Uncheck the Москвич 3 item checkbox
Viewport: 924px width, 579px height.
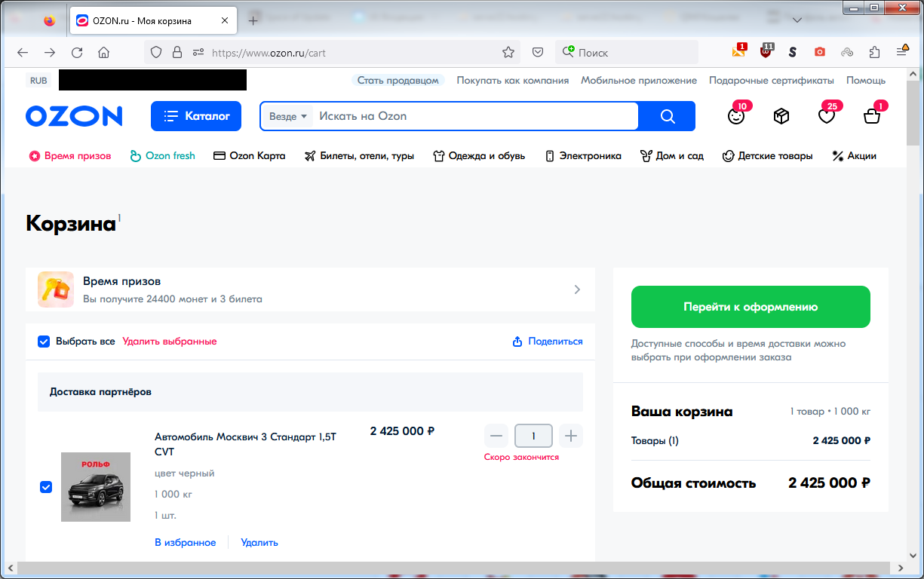46,487
